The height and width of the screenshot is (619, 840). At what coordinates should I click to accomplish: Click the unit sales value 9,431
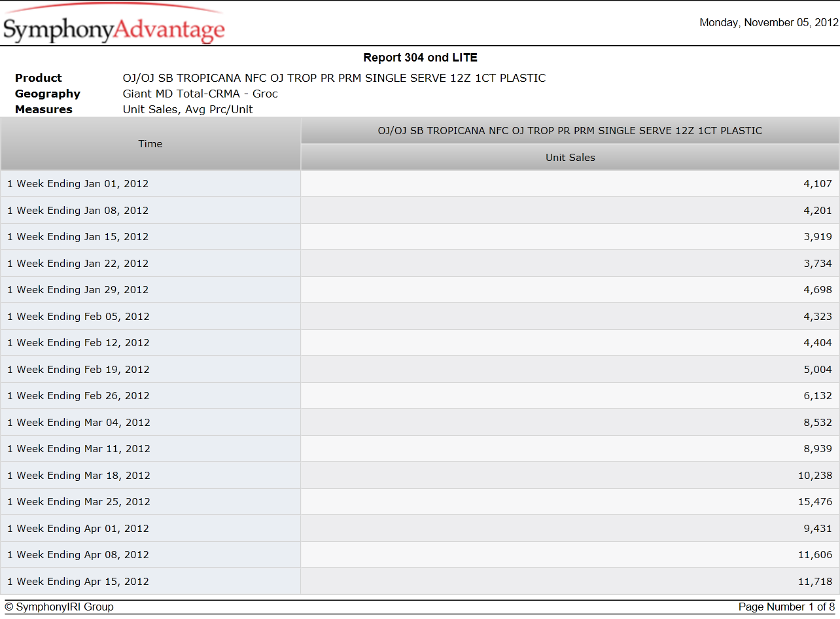(818, 528)
